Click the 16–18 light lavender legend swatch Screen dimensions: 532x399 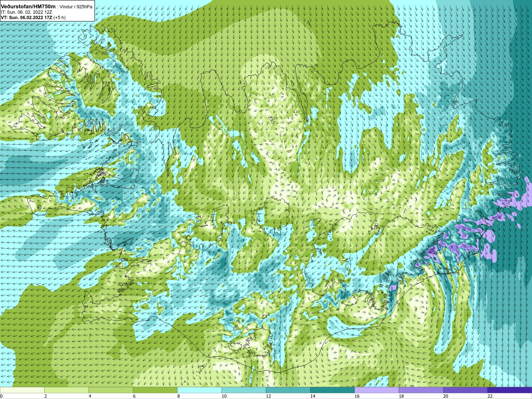coord(377,390)
